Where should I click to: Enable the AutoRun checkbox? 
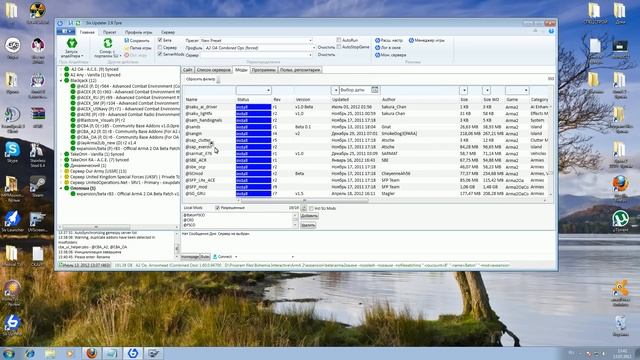pyautogui.click(x=339, y=40)
